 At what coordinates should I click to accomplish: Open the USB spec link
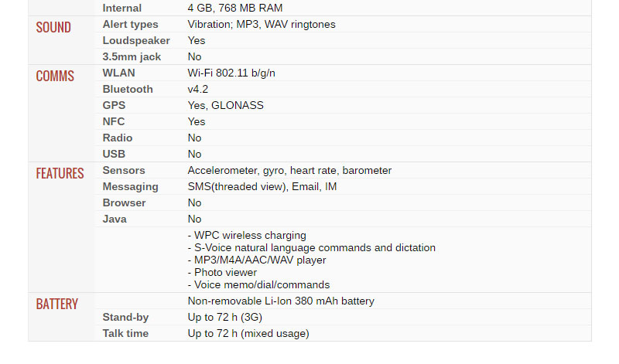114,154
